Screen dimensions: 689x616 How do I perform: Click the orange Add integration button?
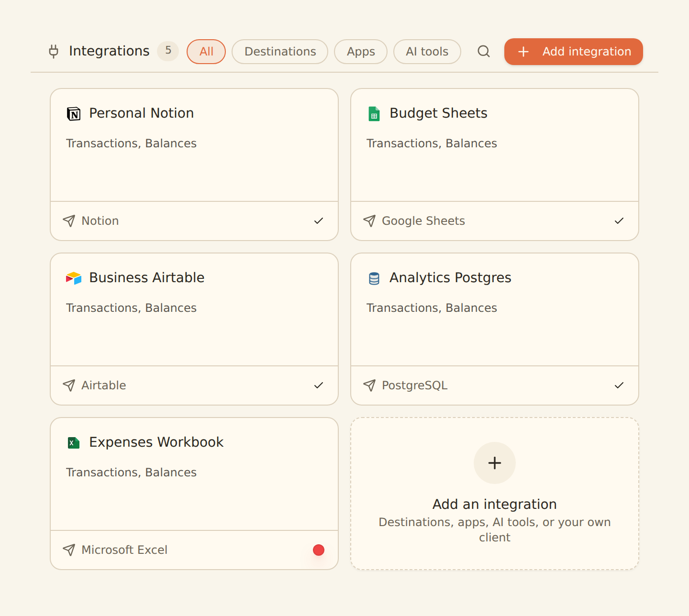point(574,52)
